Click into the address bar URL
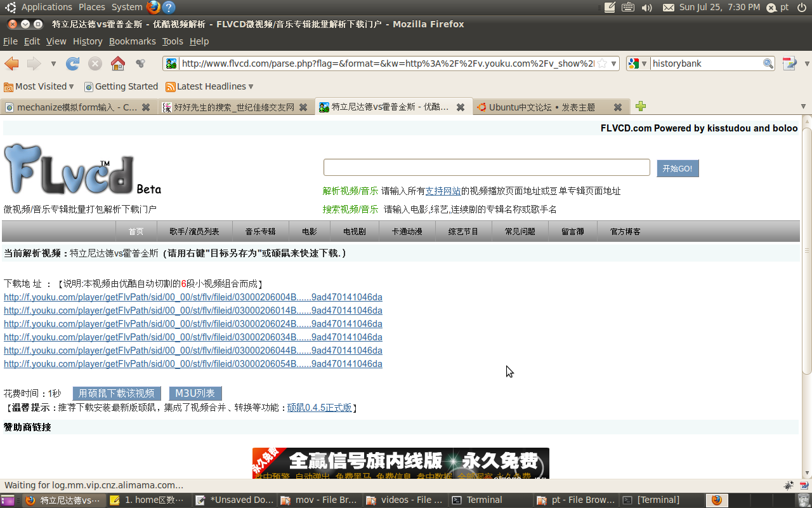The image size is (812, 508). tap(387, 63)
